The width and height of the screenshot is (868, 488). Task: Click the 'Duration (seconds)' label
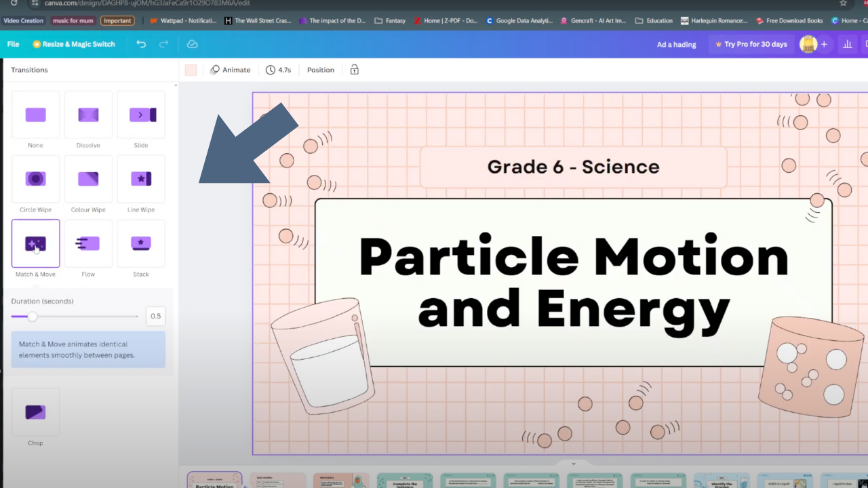coord(42,301)
